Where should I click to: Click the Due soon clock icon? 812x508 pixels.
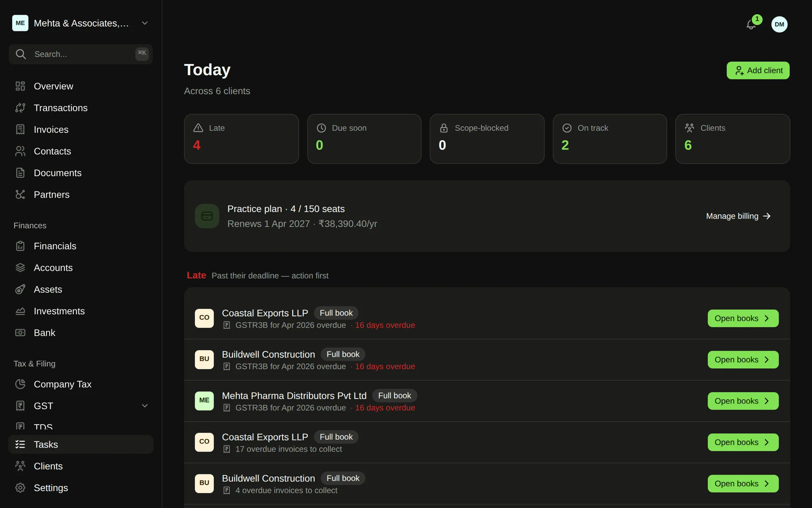coord(321,128)
